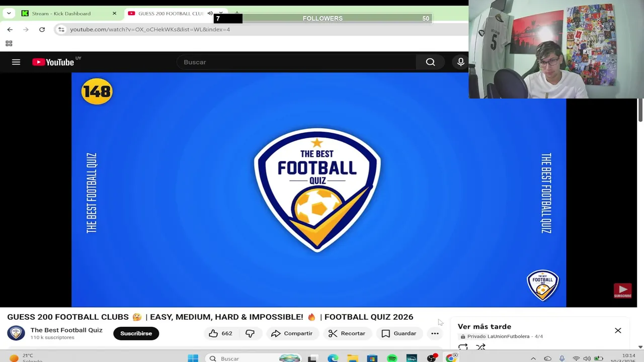Open File Explorer from the taskbar
The image size is (644, 362).
pyautogui.click(x=353, y=358)
